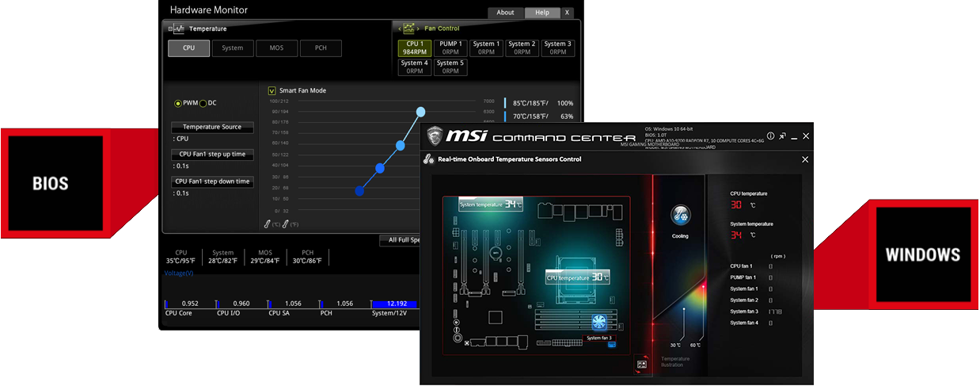Click the board image swap icon under motherboard
This screenshot has height=386, width=980.
pyautogui.click(x=641, y=365)
